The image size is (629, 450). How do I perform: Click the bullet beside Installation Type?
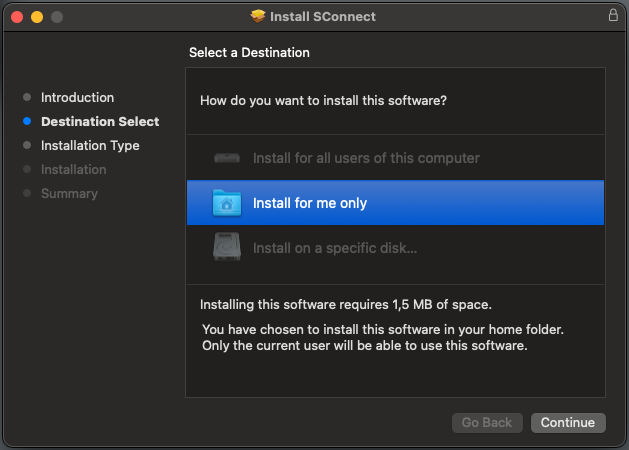tap(27, 145)
